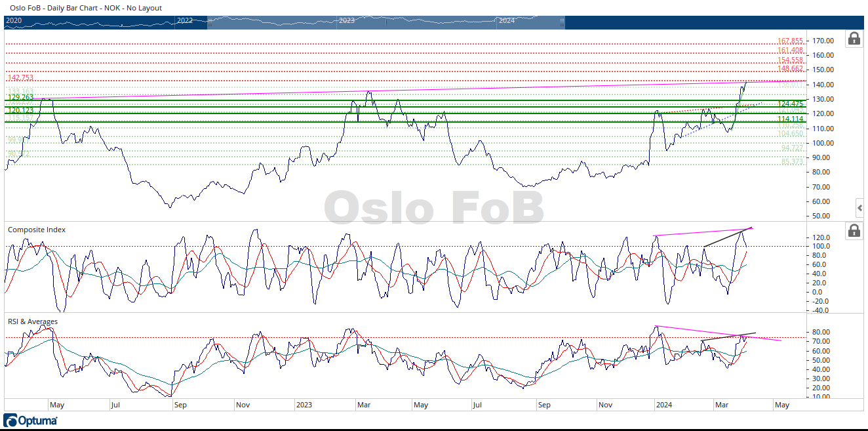Screen dimensions: 868x431
Task: Click the 94.727 level label
Action: coord(792,148)
